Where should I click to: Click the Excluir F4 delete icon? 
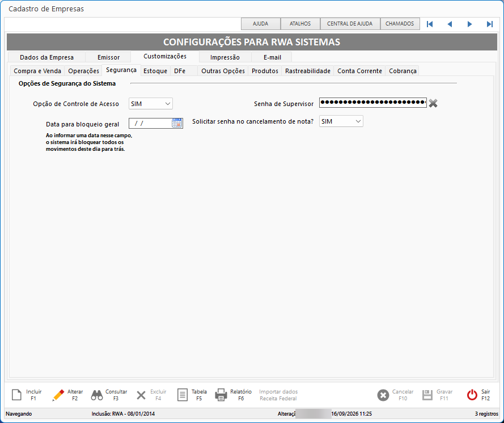141,395
